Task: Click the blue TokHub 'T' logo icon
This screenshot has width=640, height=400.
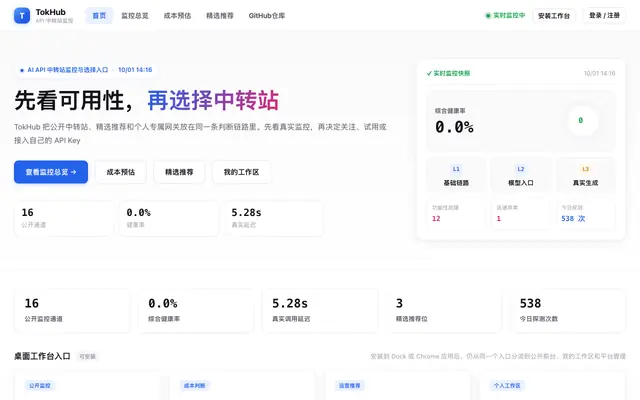Action: pos(22,16)
